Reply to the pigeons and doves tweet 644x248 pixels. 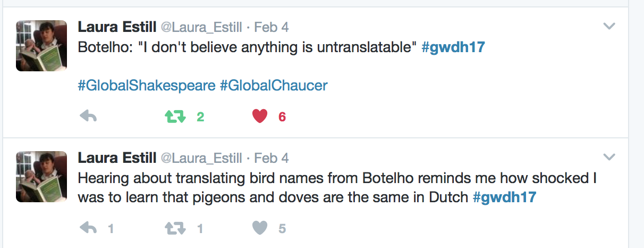click(88, 228)
